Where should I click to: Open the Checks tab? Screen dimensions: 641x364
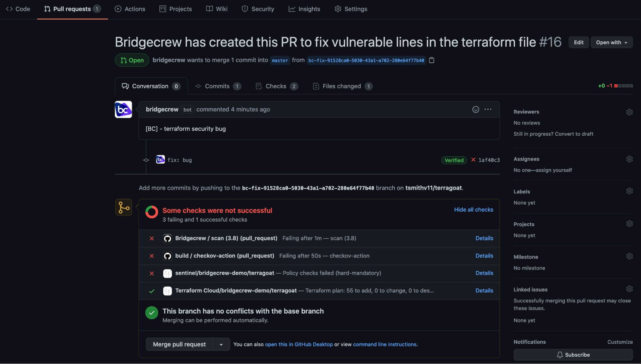point(277,86)
